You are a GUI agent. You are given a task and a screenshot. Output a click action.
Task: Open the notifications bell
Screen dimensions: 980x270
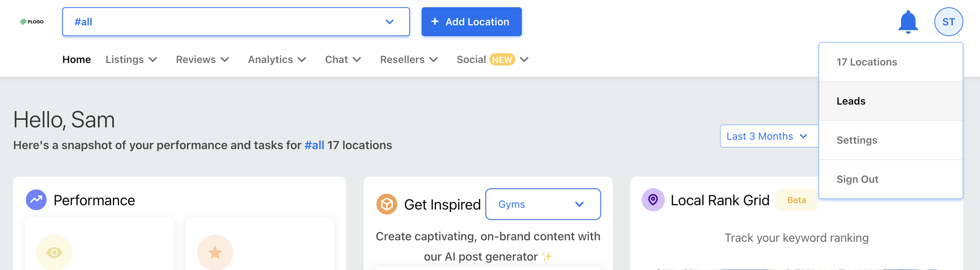pyautogui.click(x=908, y=22)
